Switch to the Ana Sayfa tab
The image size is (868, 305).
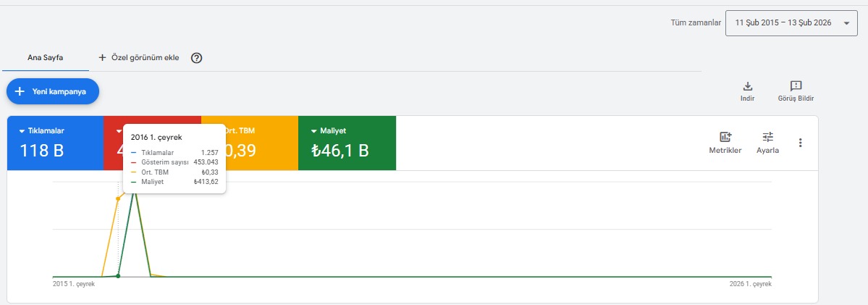pyautogui.click(x=46, y=57)
